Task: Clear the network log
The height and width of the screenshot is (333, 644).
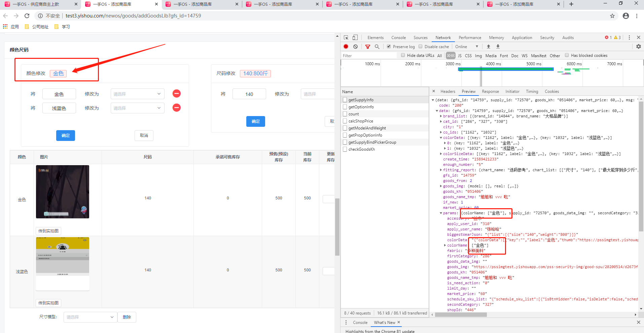Action: click(355, 46)
